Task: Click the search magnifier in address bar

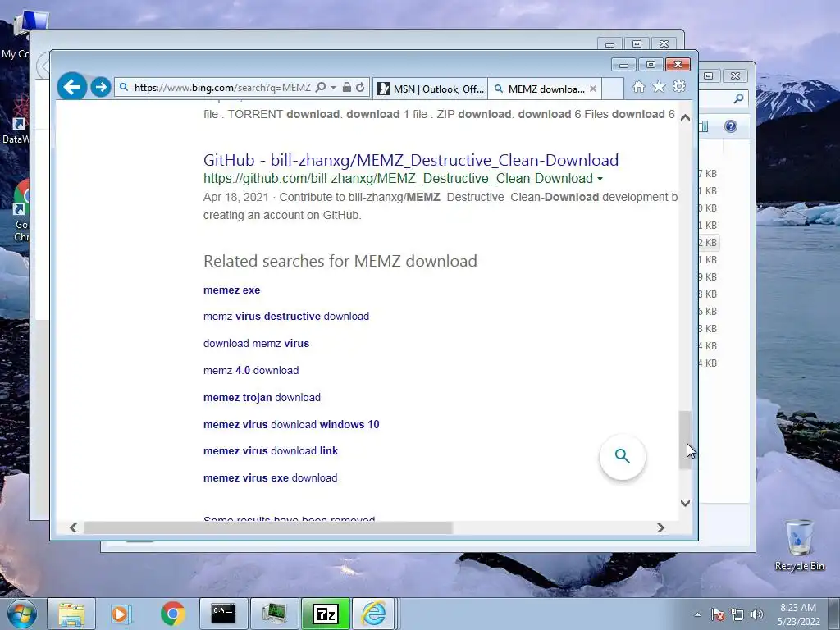Action: pyautogui.click(x=321, y=87)
